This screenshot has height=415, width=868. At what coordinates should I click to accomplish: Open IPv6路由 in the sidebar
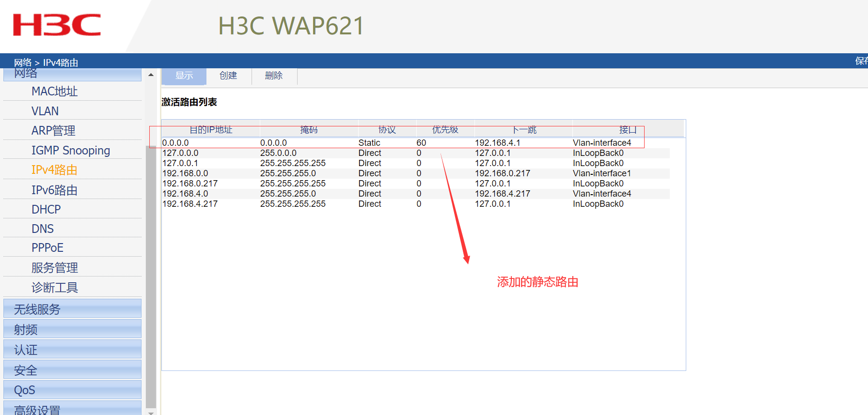(54, 190)
